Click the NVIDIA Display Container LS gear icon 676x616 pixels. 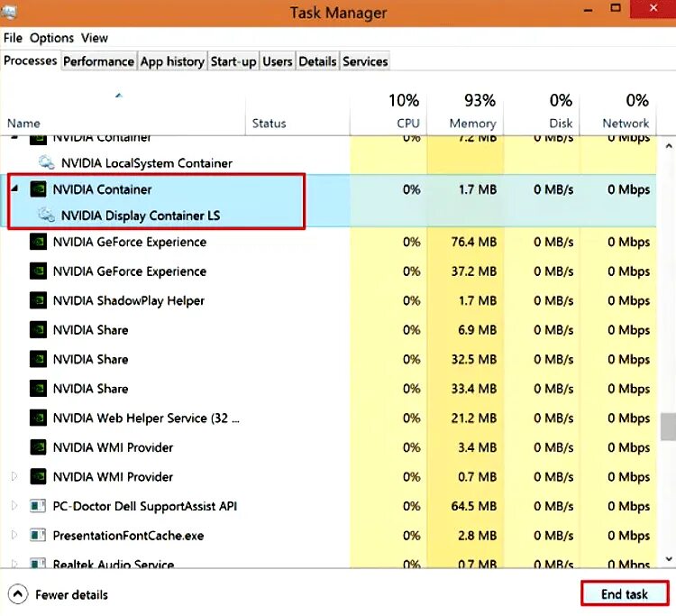click(x=46, y=215)
